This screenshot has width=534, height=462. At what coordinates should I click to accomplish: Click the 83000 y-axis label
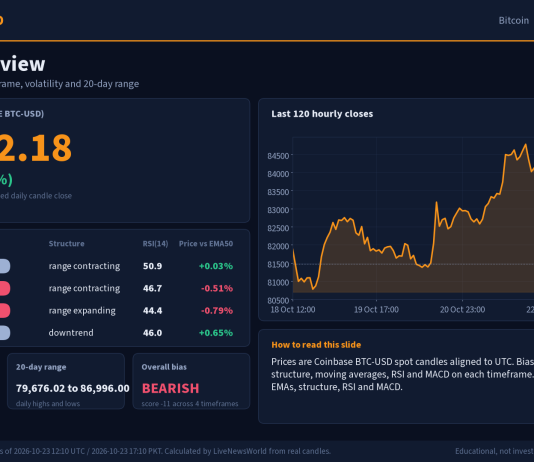pyautogui.click(x=278, y=210)
